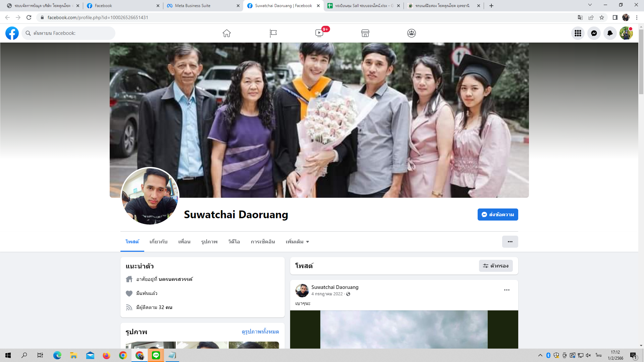Open the notifications bell icon
This screenshot has height=362, width=644.
(610, 33)
